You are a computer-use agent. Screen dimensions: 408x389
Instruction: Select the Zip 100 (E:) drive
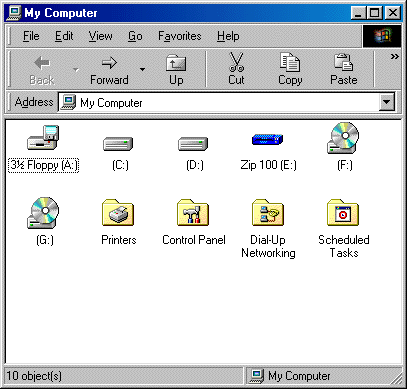(268, 139)
